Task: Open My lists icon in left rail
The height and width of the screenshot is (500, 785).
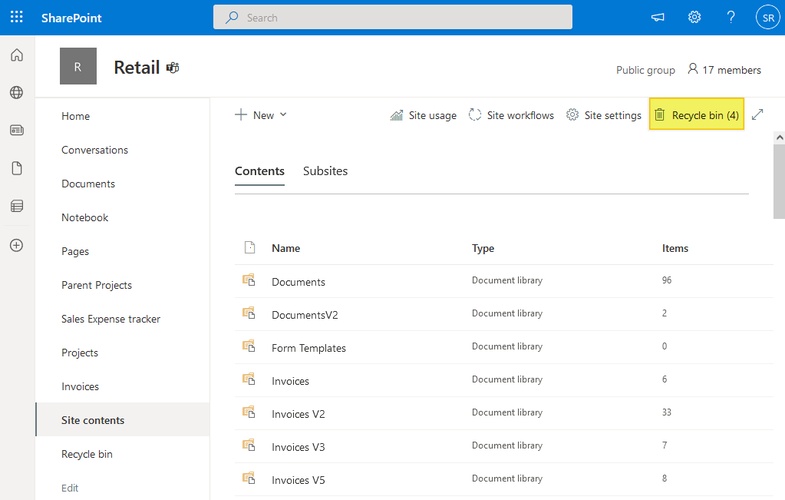Action: click(x=17, y=206)
